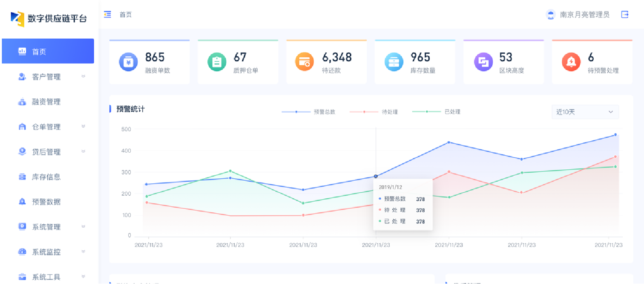
Task: Click the 首页 breadcrumb link
Action: (126, 14)
